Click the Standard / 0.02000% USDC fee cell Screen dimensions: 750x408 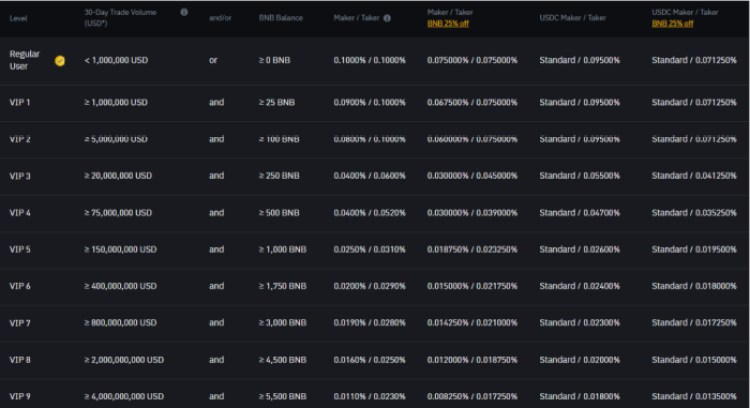[580, 360]
